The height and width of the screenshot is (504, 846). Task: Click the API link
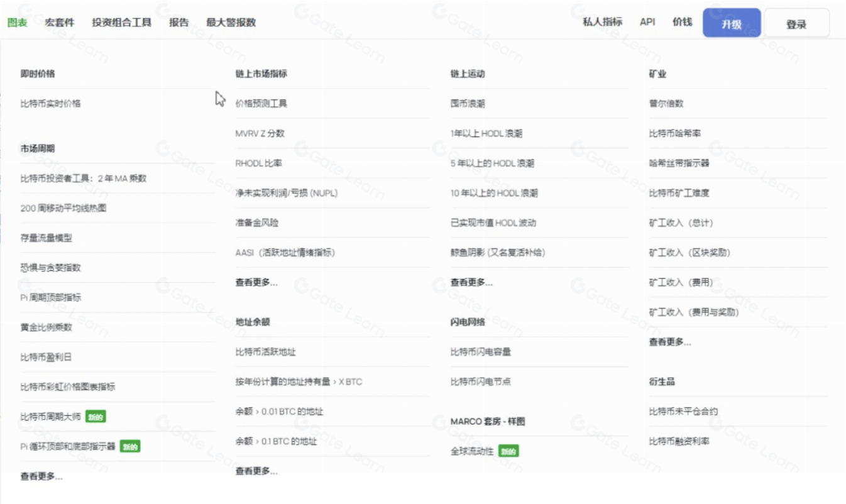(646, 22)
